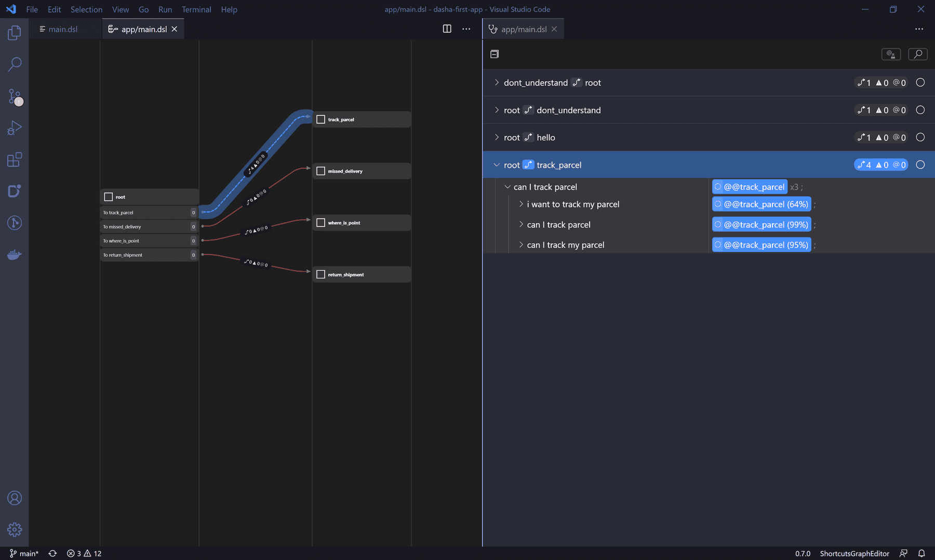Collapse all rows using the collapse-all icon
The width and height of the screenshot is (935, 560).
[x=494, y=54]
